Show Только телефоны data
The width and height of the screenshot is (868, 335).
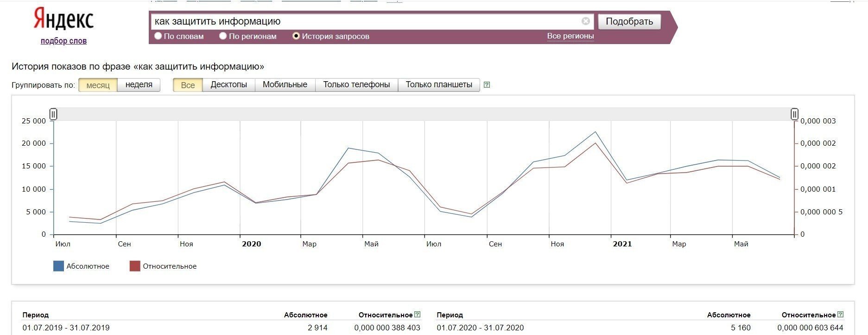coord(356,85)
